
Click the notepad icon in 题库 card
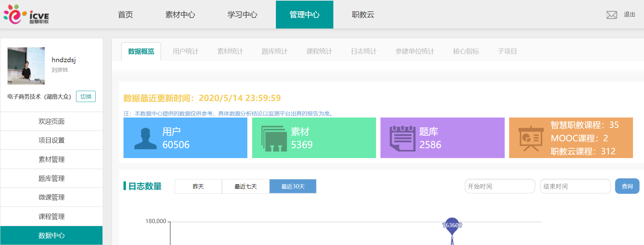point(402,138)
